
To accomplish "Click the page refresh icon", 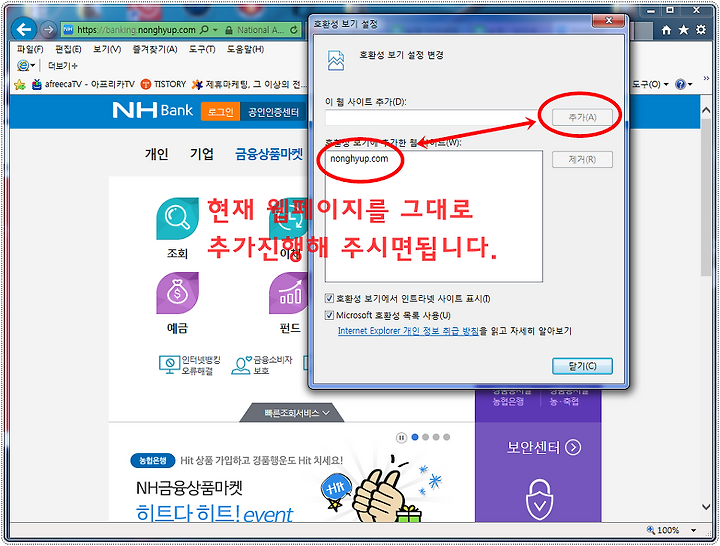I will [293, 30].
